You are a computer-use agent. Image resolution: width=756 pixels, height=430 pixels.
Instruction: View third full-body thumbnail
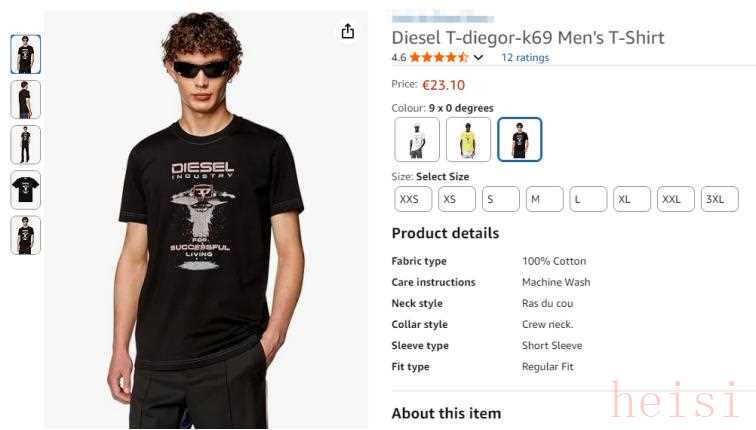pyautogui.click(x=26, y=145)
